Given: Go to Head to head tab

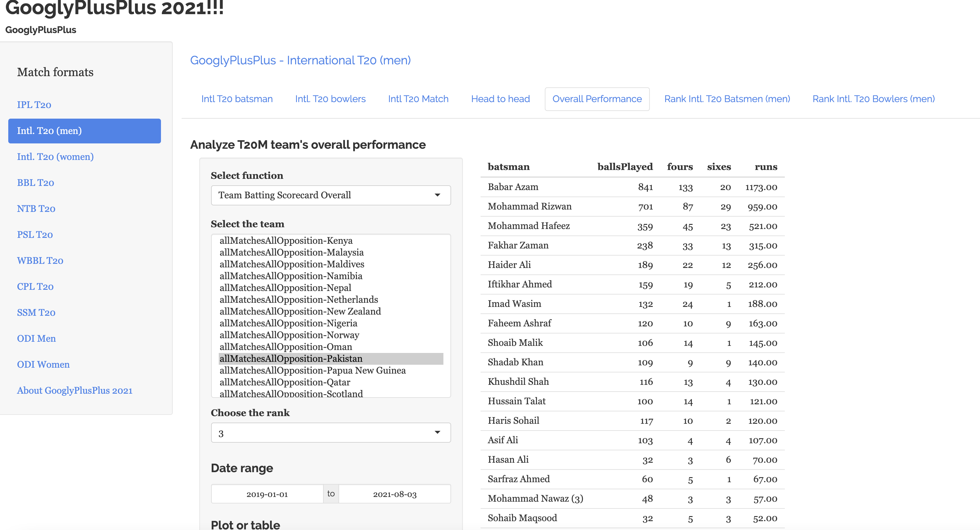Looking at the screenshot, I should tap(500, 99).
